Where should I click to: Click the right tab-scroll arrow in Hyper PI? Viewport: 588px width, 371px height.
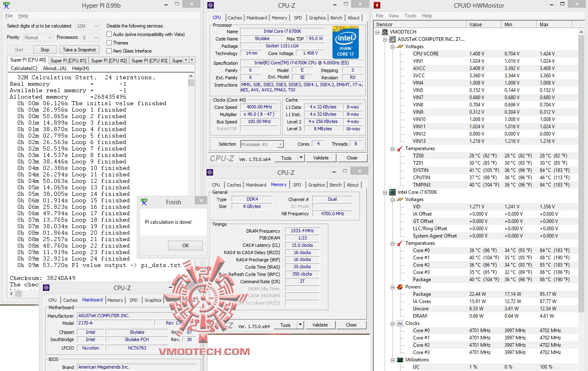pos(192,60)
